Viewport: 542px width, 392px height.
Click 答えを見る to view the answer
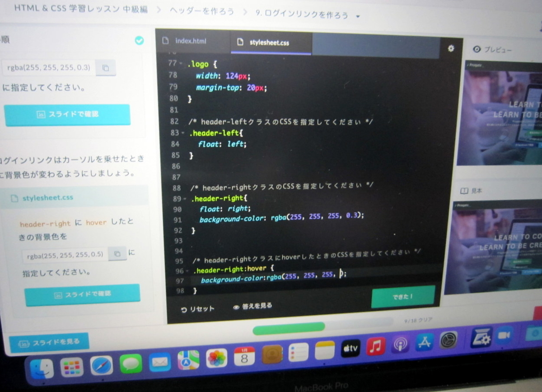click(x=252, y=306)
